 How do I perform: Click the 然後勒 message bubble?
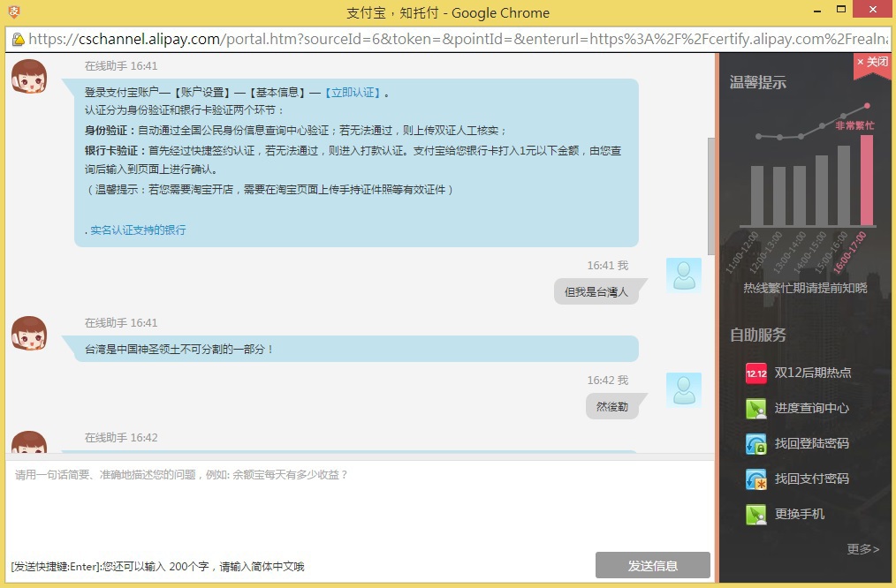pyautogui.click(x=612, y=406)
